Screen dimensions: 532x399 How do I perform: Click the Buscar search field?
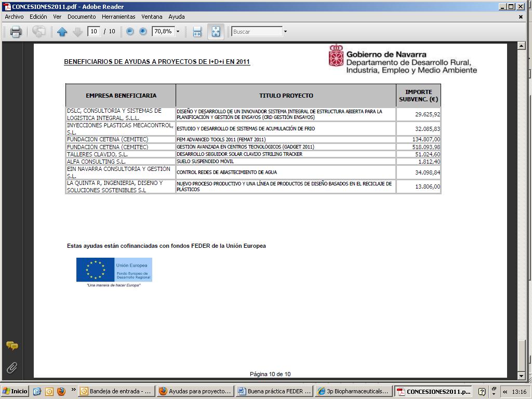click(x=257, y=32)
